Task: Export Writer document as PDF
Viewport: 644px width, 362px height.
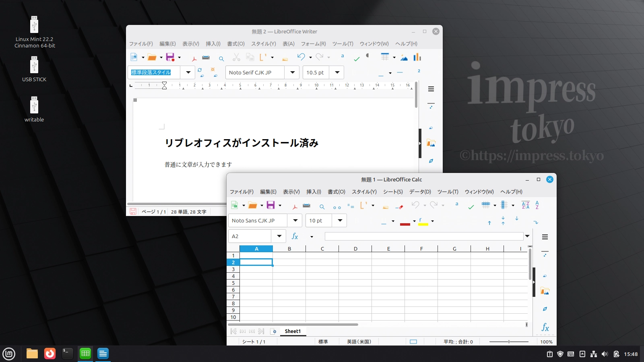Action: coord(194,58)
